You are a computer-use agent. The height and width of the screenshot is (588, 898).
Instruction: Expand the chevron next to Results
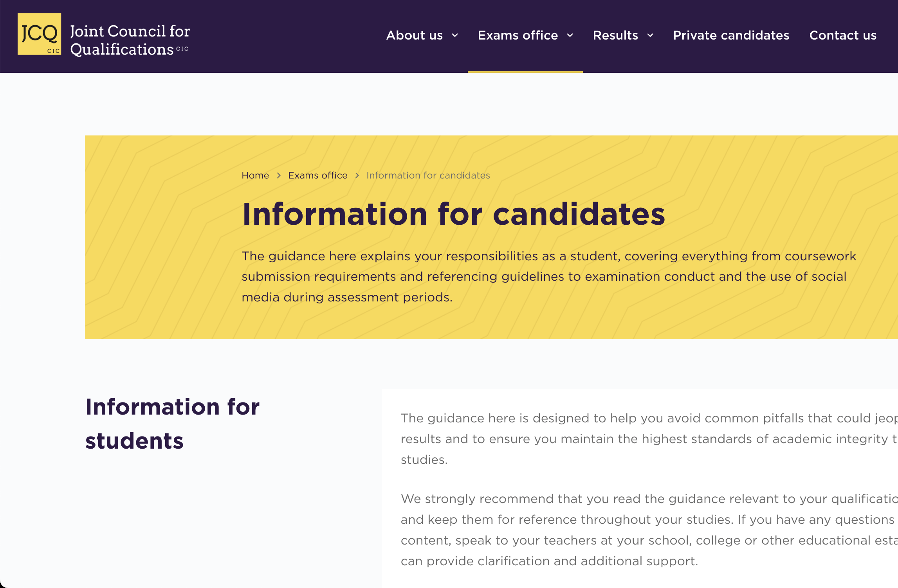tap(650, 35)
